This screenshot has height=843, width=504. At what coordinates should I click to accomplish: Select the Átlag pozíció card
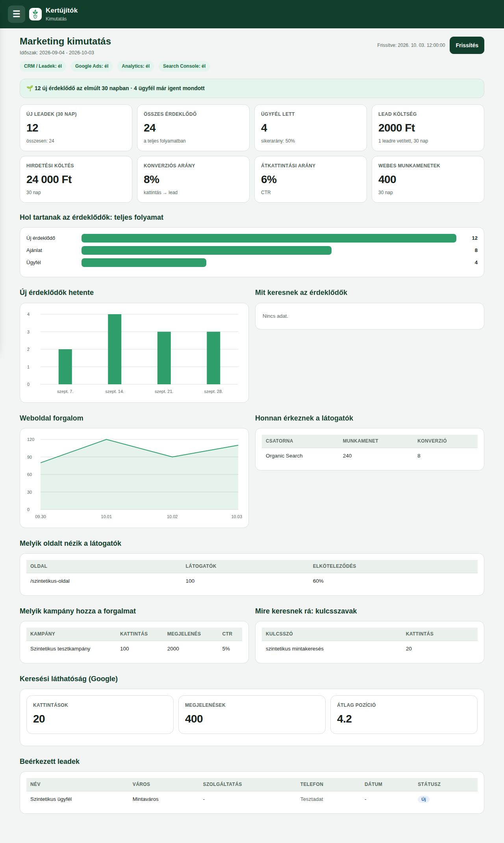(x=404, y=715)
